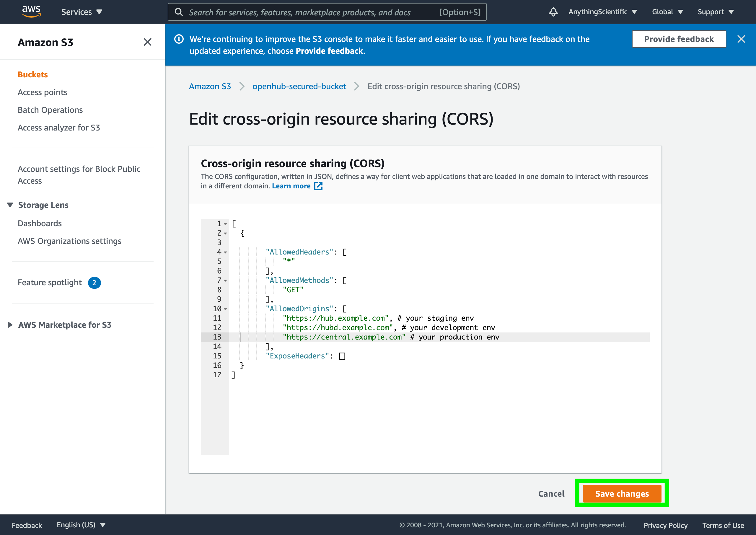
Task: Click the "ExposeHeaders" key
Action: pos(297,356)
